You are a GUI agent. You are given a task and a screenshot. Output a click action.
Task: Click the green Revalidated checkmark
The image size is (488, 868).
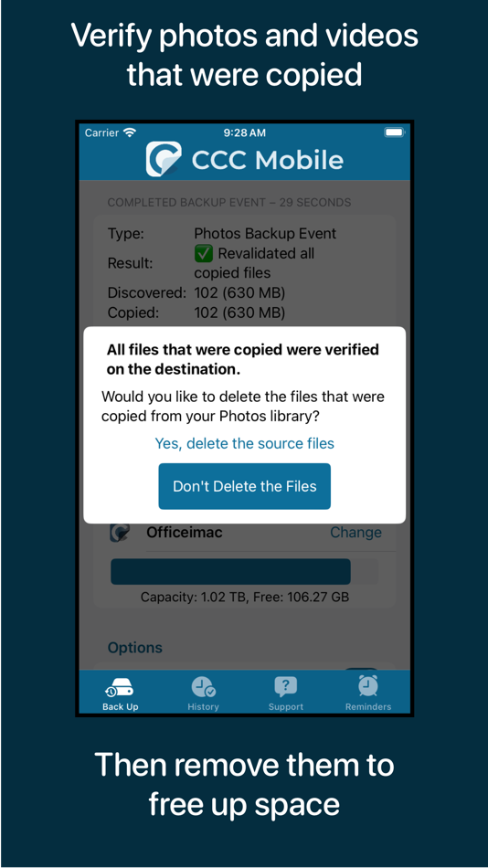coord(203,254)
